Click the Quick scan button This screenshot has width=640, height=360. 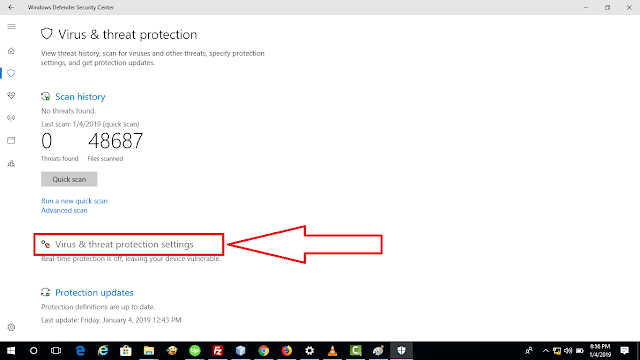(69, 179)
